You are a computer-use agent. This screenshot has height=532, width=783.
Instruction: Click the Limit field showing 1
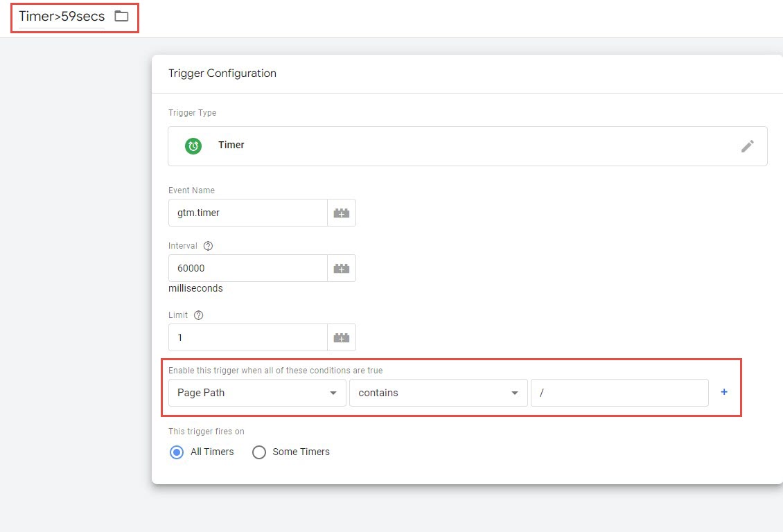click(247, 338)
